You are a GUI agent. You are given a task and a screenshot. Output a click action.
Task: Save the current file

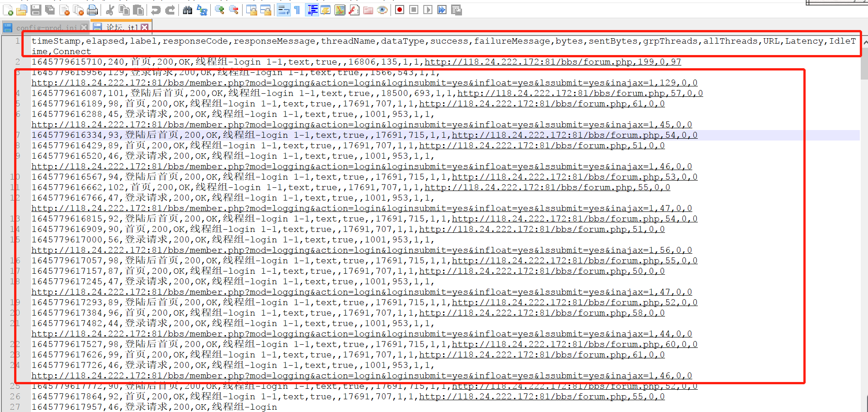(x=36, y=10)
